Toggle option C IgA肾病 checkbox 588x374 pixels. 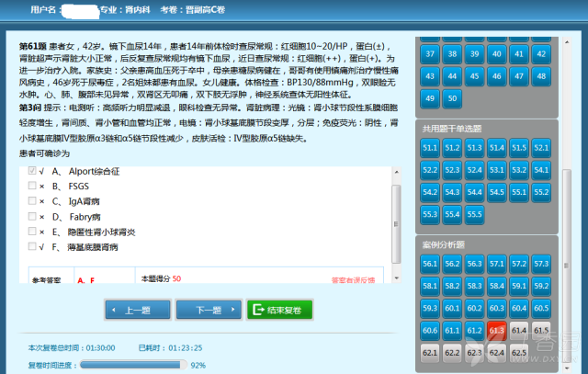click(33, 201)
